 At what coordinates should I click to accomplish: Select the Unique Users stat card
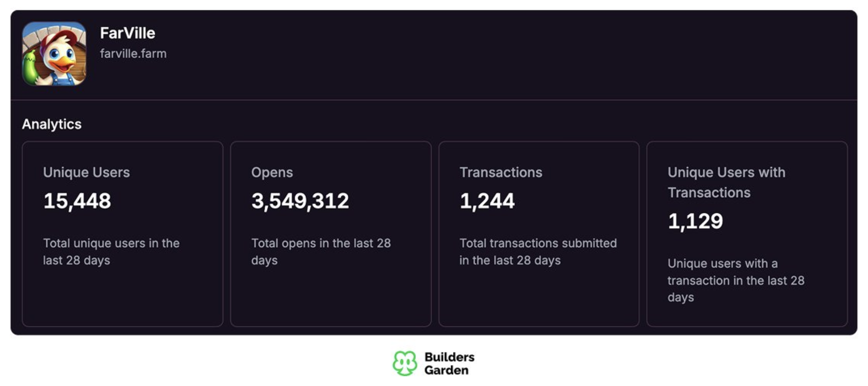click(123, 234)
